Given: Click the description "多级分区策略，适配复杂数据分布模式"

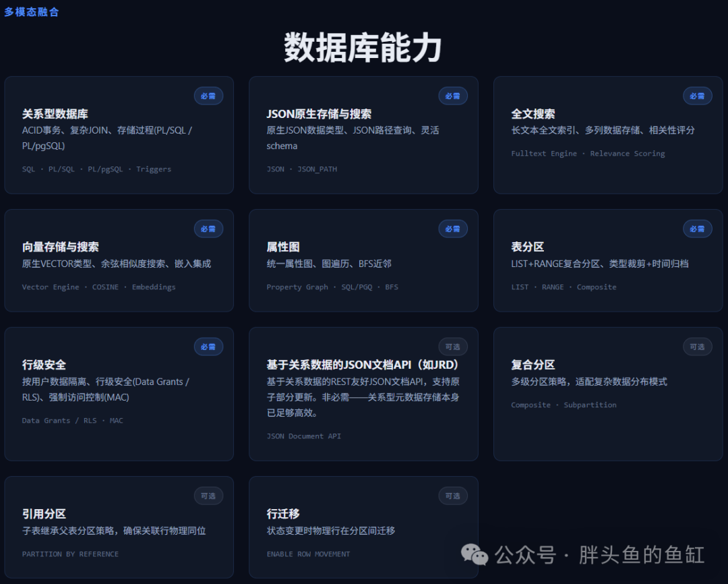Looking at the screenshot, I should (x=588, y=382).
